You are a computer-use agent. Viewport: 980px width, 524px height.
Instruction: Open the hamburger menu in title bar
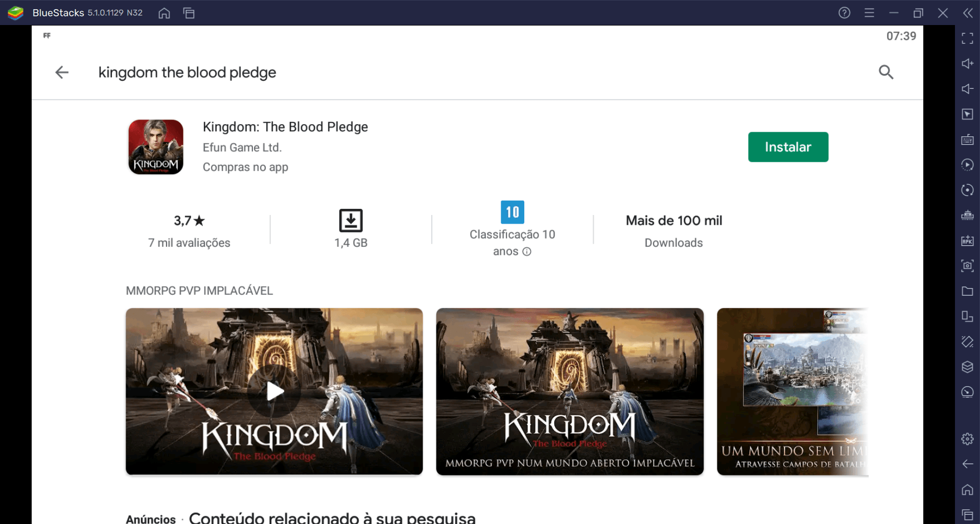[x=869, y=13]
